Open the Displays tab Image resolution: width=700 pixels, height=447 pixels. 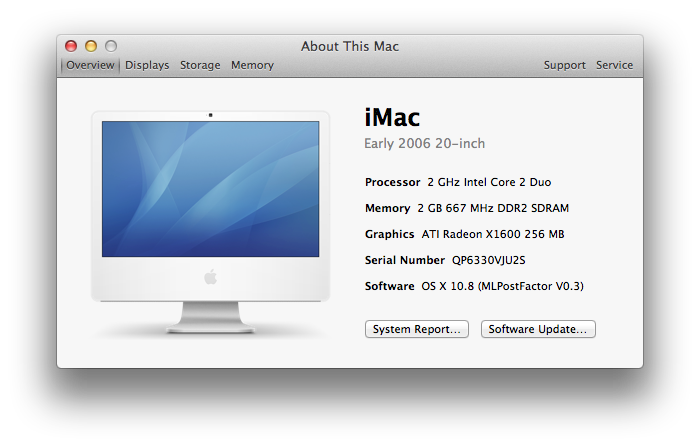click(x=147, y=65)
